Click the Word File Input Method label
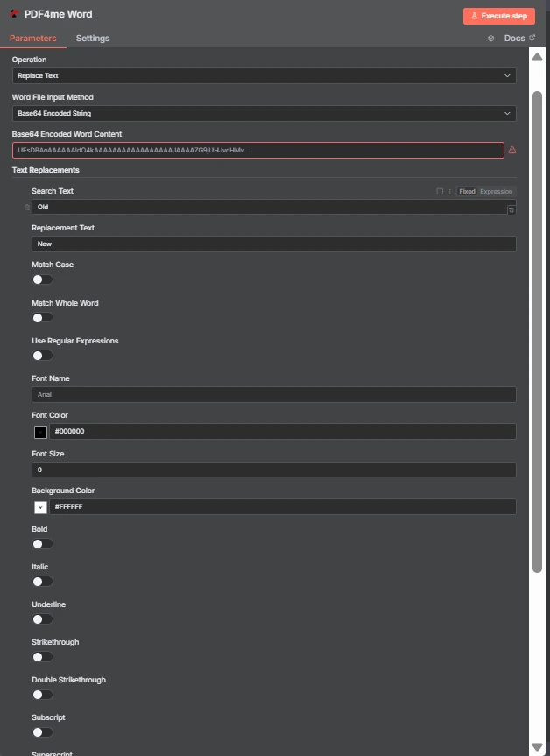This screenshot has height=756, width=550. [x=53, y=97]
